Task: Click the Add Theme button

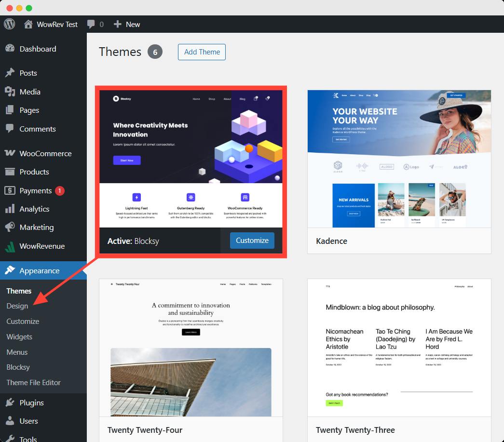Action: tap(202, 52)
